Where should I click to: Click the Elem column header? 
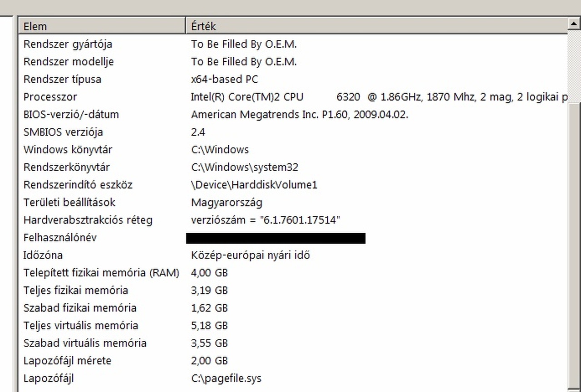click(x=102, y=26)
